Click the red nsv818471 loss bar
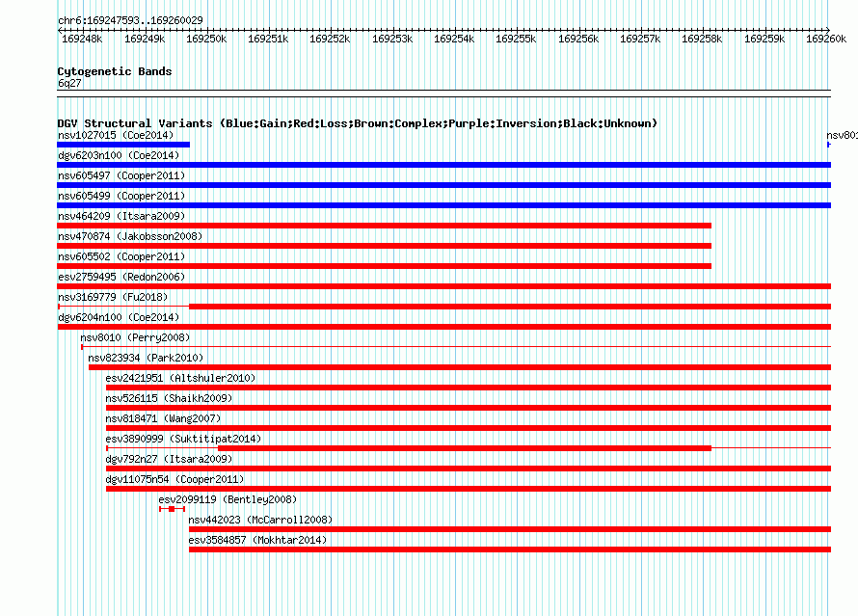 (469, 428)
